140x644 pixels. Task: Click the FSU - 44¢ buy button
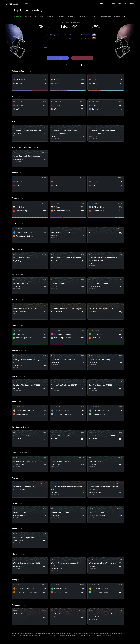(x=82, y=58)
